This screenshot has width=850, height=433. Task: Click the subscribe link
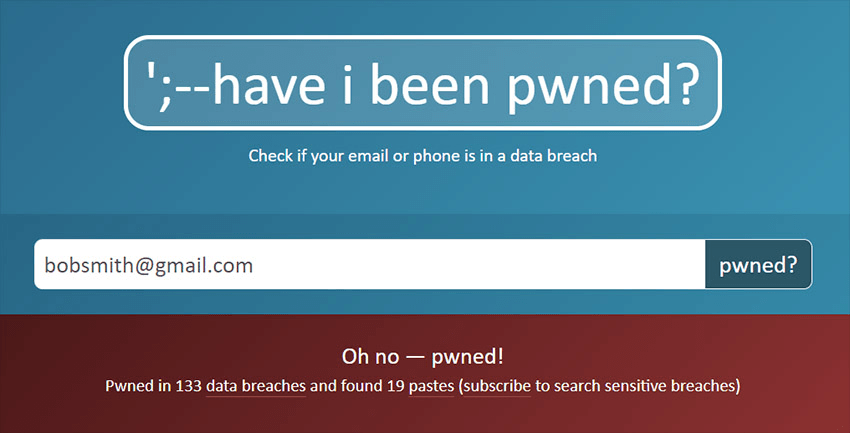click(498, 385)
